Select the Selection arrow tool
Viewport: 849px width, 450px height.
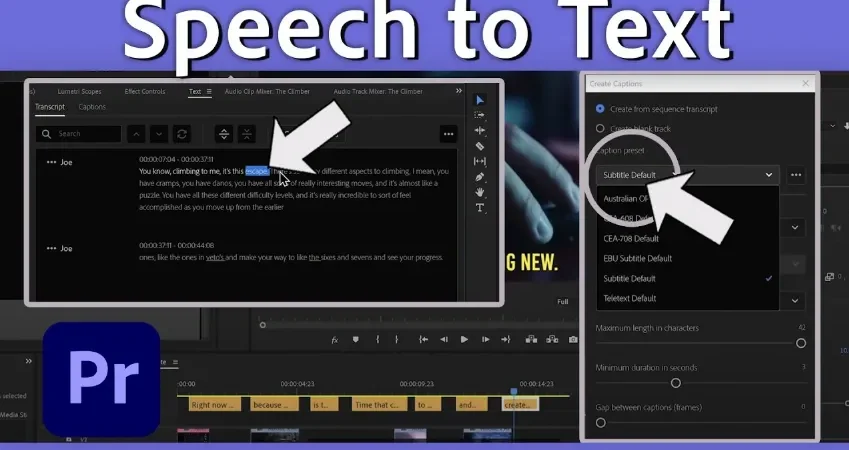coord(480,100)
